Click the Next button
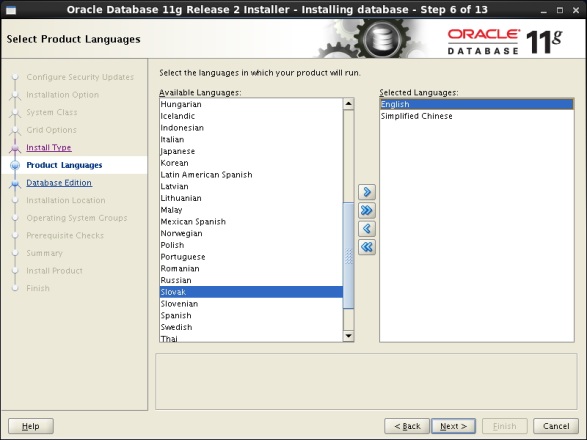 click(x=453, y=426)
